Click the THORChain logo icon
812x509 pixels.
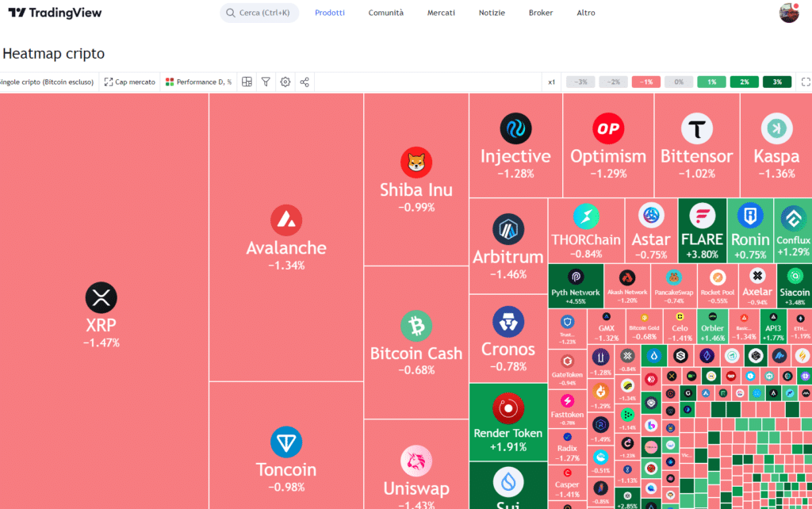pyautogui.click(x=586, y=216)
